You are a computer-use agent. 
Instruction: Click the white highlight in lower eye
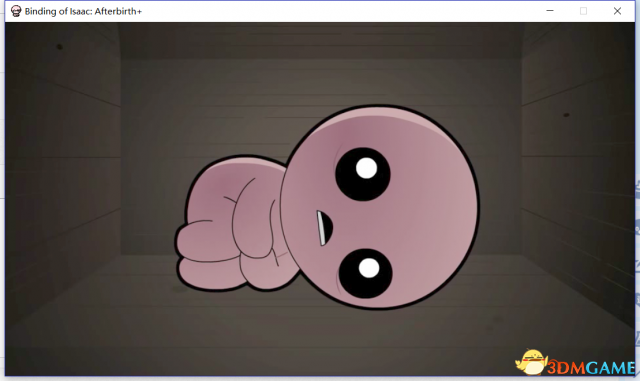click(x=369, y=268)
